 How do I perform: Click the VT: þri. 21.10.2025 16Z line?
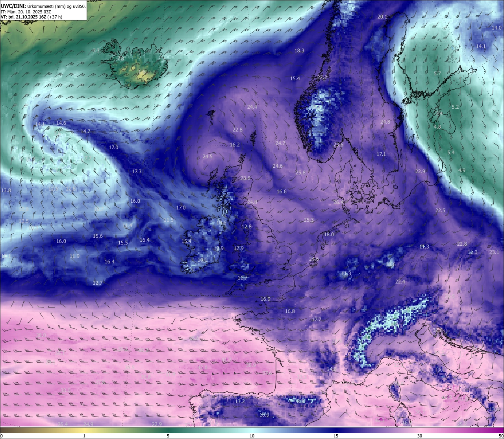pos(31,17)
